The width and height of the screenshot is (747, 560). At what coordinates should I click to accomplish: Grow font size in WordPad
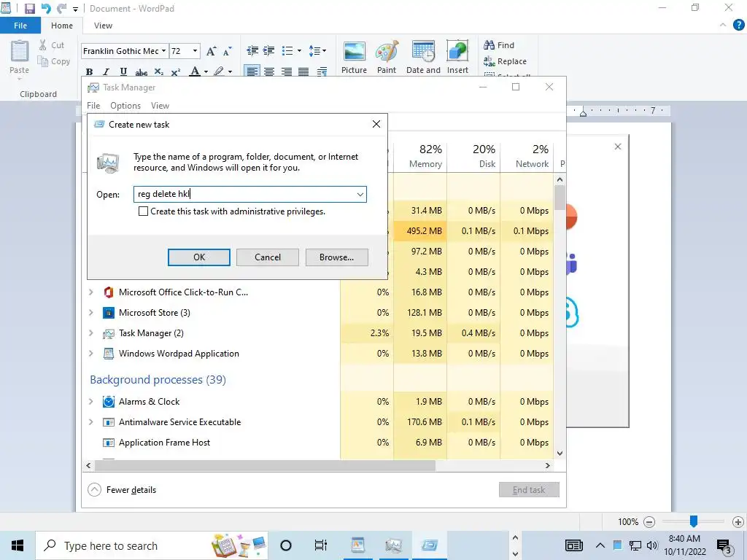tap(211, 51)
